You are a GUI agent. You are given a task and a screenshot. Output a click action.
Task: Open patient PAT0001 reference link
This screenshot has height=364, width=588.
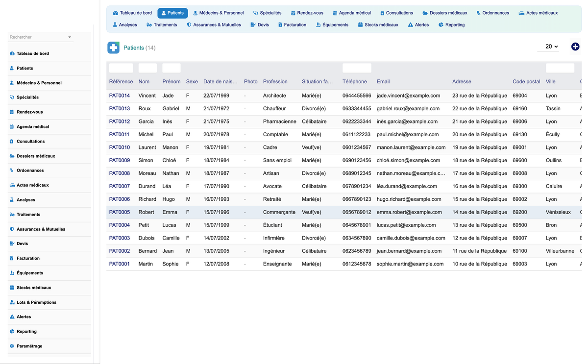[x=120, y=264]
